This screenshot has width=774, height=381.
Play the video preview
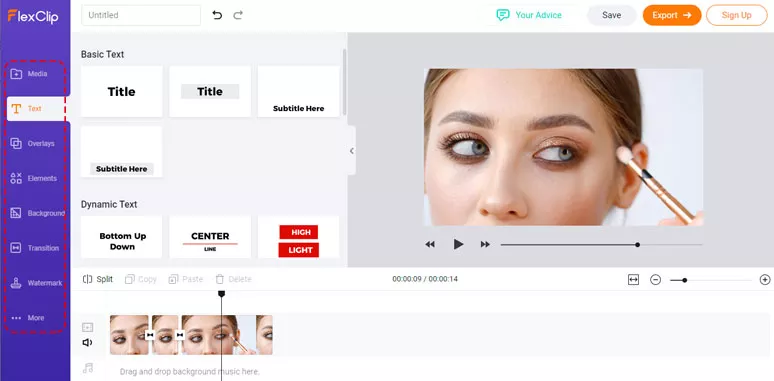coord(458,244)
